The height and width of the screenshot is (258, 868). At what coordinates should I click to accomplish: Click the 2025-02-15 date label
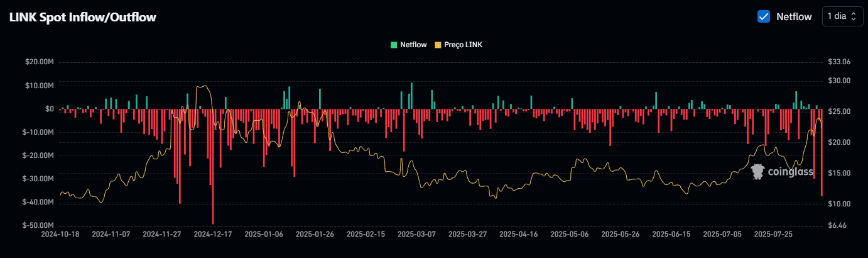pos(366,233)
